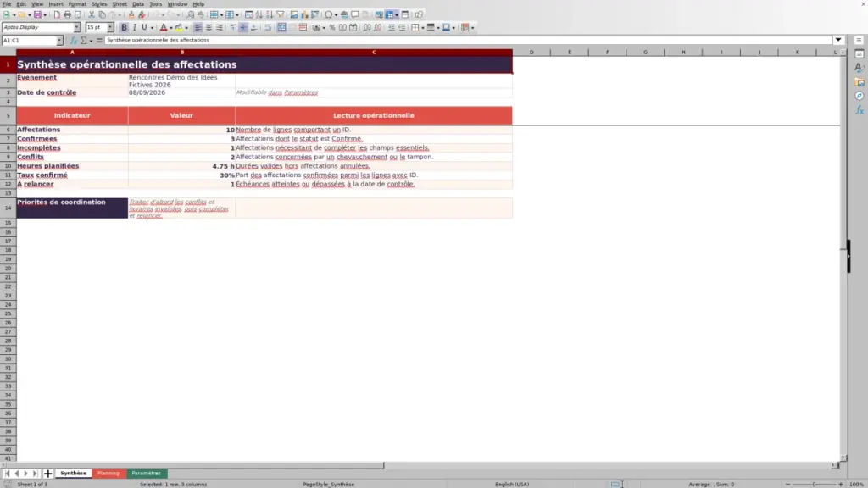This screenshot has width=868, height=488.
Task: Open the Navigator sidebar deck
Action: point(860,96)
